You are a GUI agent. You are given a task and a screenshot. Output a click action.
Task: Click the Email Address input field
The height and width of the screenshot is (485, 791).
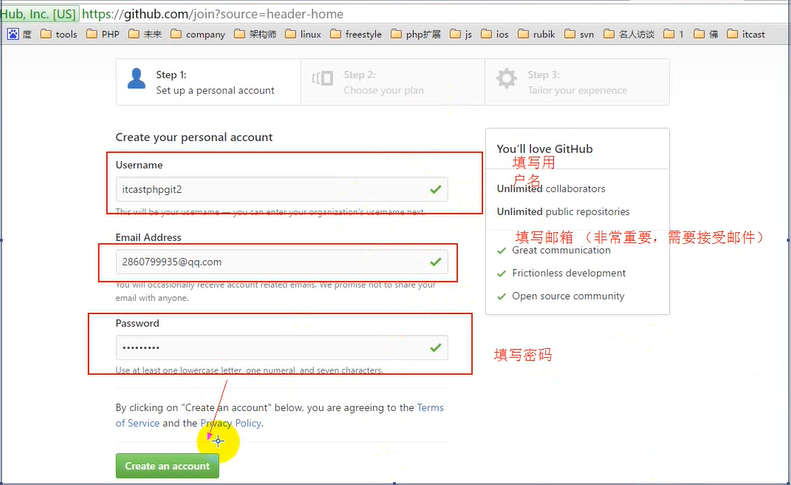(x=282, y=261)
